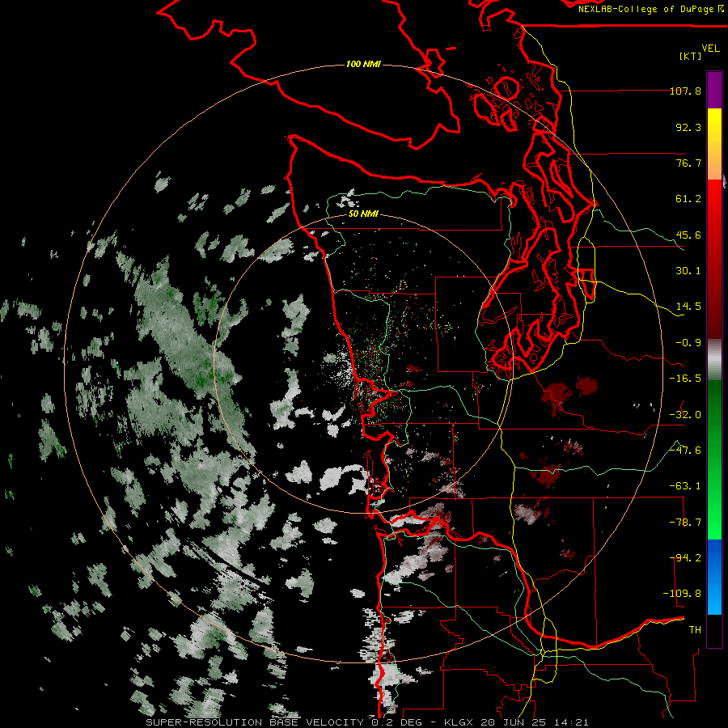Pick the blue band on velocity color bar
This screenshot has width=728, height=728.
(714, 577)
